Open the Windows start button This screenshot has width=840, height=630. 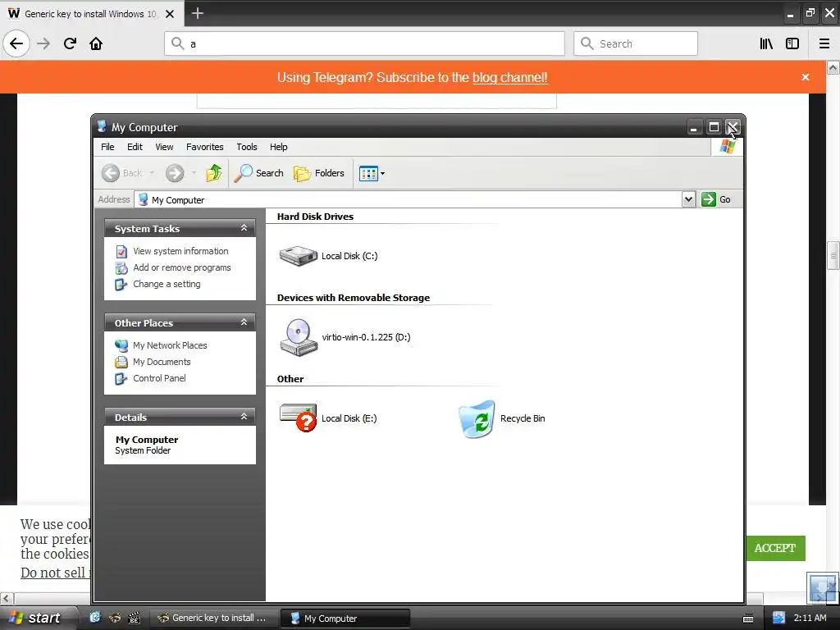pyautogui.click(x=35, y=618)
